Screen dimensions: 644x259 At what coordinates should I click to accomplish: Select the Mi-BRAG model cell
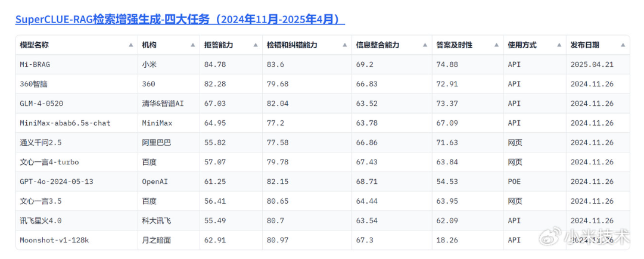[x=77, y=64]
